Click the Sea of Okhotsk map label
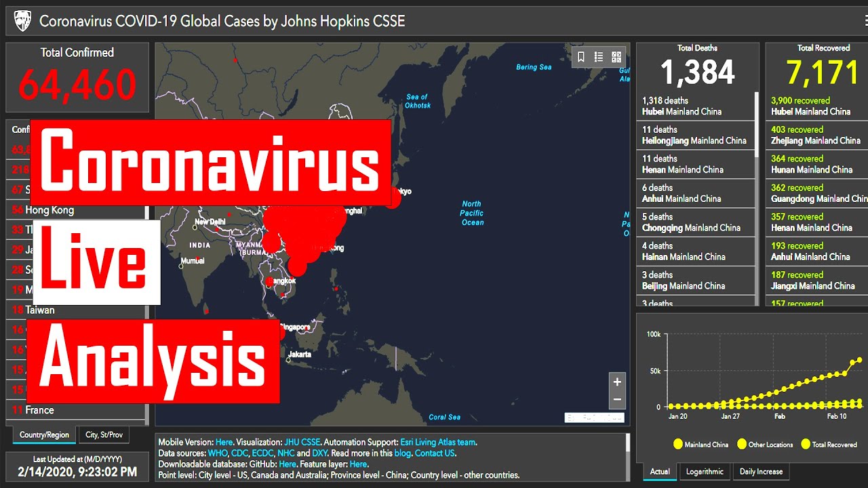This screenshot has height=488, width=868. pos(418,101)
